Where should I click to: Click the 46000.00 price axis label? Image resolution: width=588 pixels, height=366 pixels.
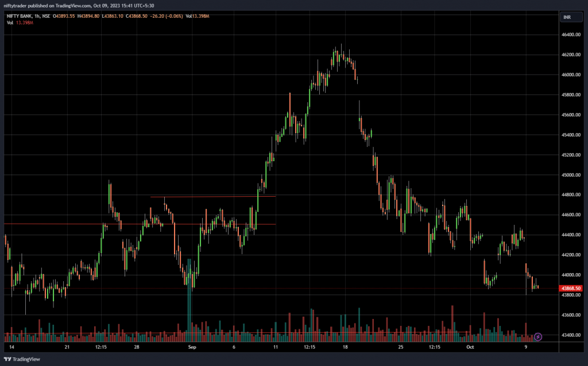click(571, 75)
